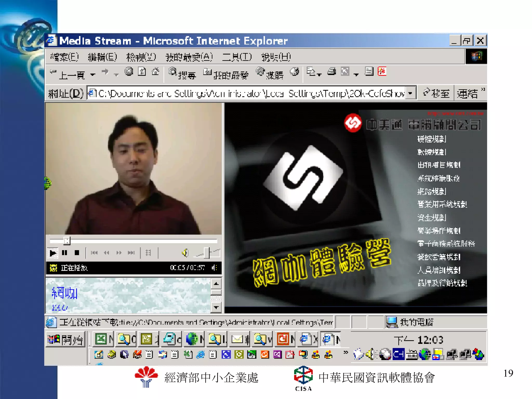Expand the Mail button dropdown arrow
The width and height of the screenshot is (532, 399).
[320, 75]
